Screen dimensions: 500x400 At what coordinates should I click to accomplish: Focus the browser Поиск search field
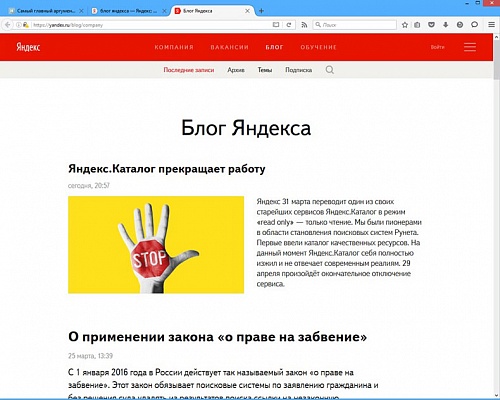(x=355, y=25)
